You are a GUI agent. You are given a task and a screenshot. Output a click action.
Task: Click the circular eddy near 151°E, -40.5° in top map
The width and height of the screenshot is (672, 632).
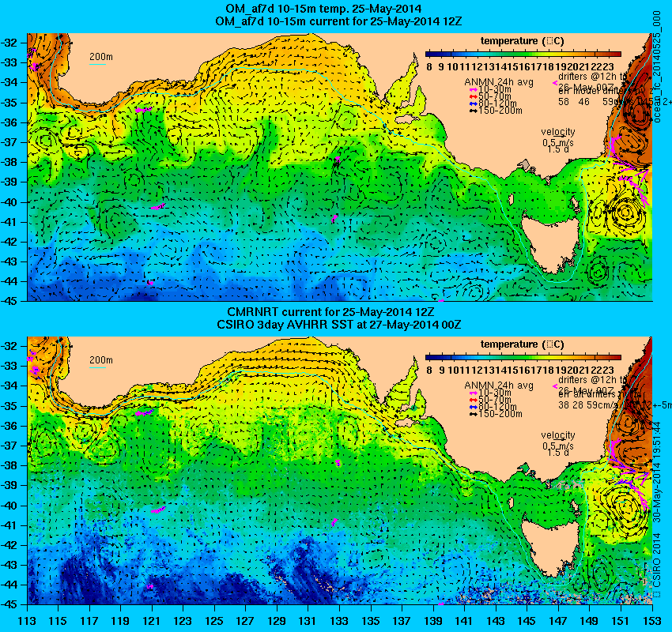coord(626,212)
